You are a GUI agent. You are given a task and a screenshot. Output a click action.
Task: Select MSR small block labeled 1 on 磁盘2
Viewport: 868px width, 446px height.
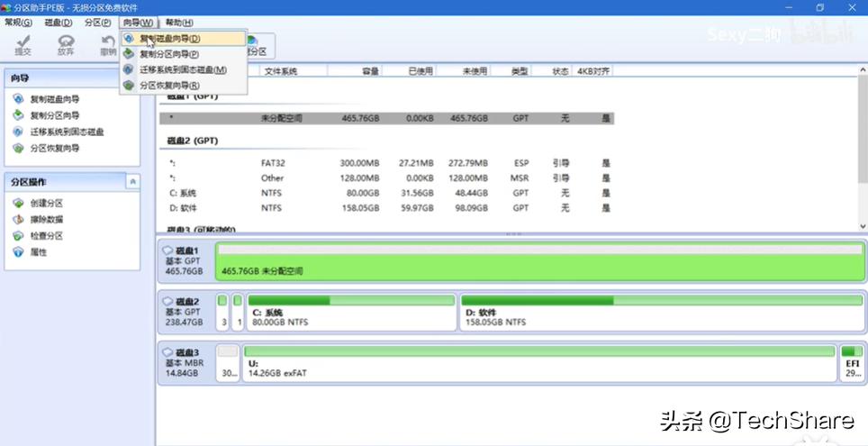pos(238,312)
